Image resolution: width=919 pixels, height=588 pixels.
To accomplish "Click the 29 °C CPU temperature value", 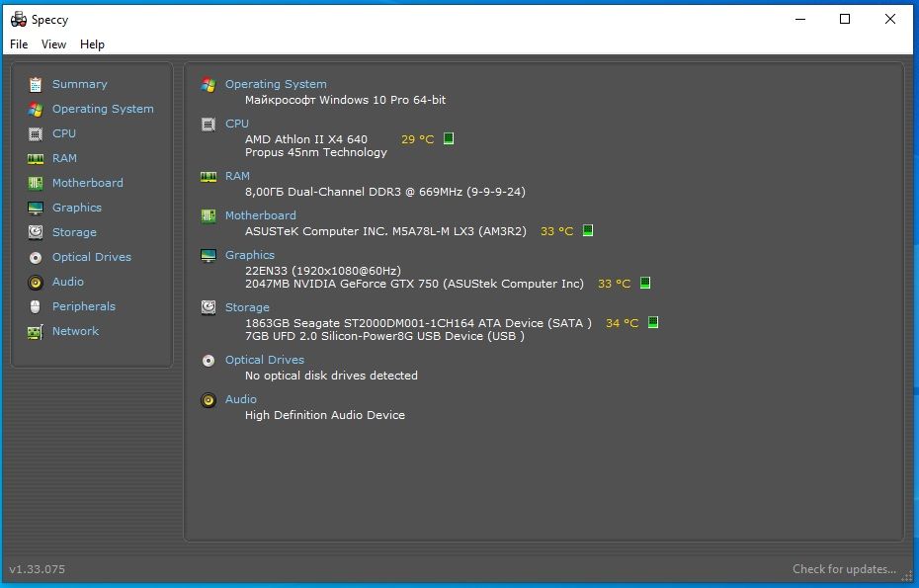I will [417, 139].
